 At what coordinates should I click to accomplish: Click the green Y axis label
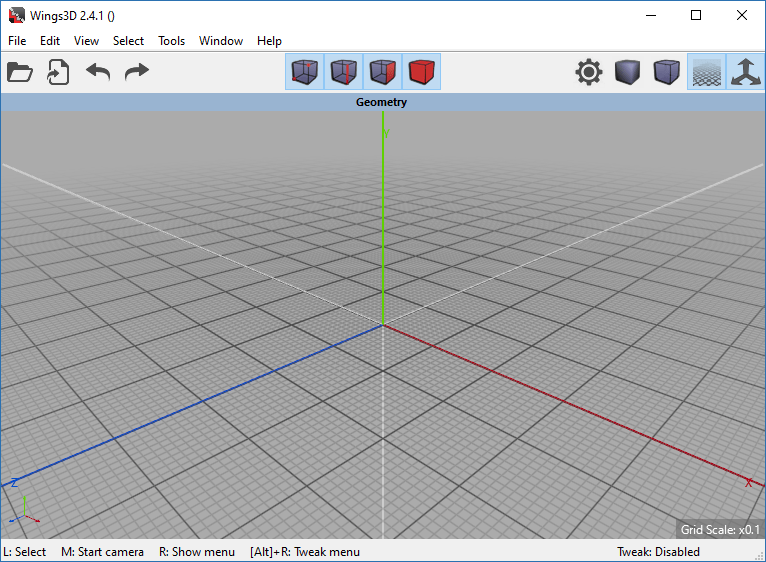tap(386, 133)
